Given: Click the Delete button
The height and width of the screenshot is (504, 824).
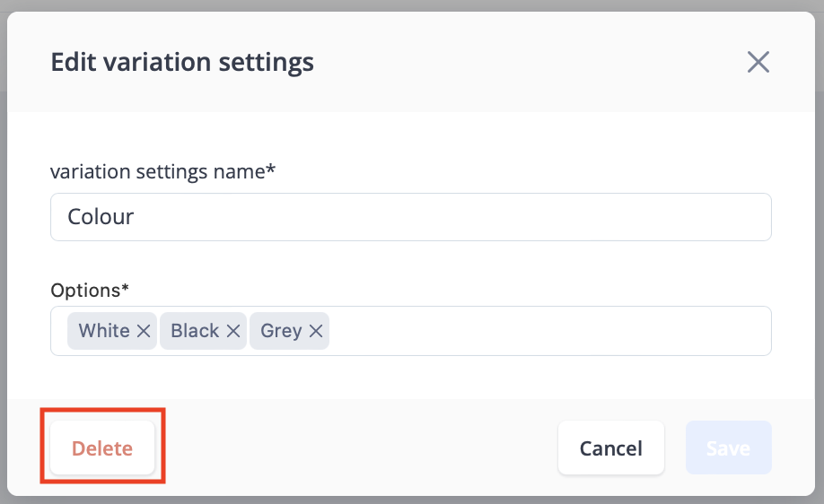Looking at the screenshot, I should tap(102, 448).
